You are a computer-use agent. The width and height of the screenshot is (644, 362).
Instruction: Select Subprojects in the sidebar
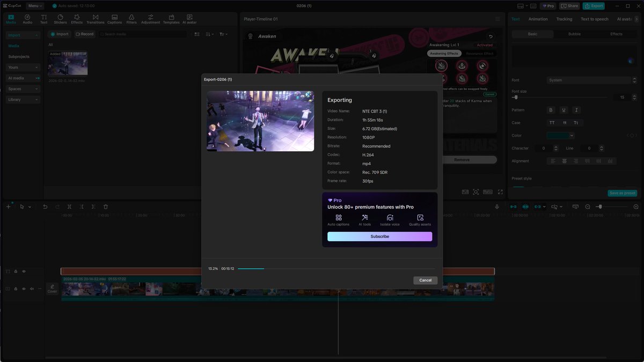(x=19, y=56)
